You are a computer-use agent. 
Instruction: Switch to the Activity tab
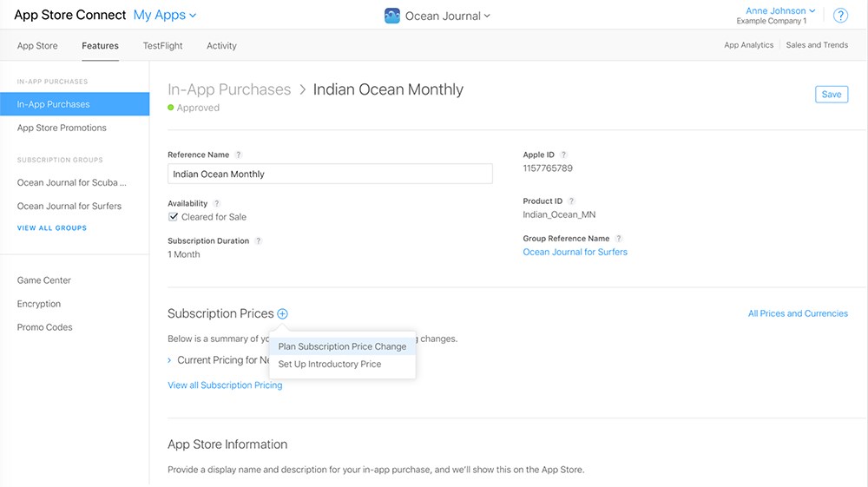pyautogui.click(x=221, y=46)
